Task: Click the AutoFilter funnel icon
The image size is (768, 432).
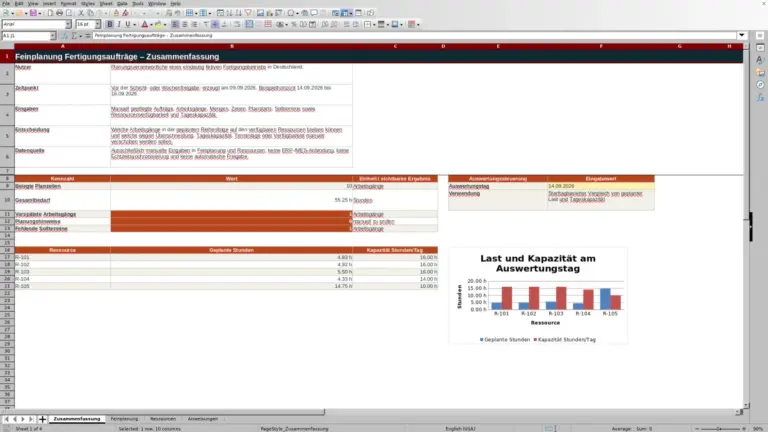Action: [x=248, y=13]
